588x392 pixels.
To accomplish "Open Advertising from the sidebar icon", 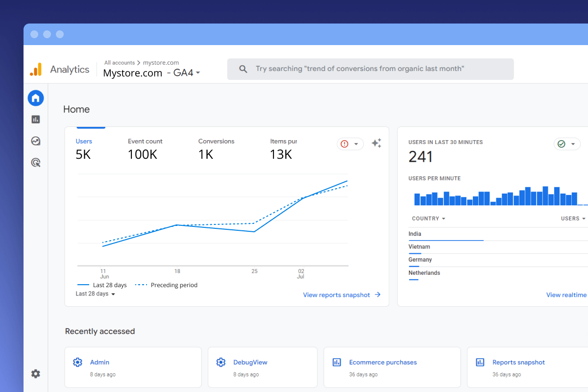I will pos(35,162).
